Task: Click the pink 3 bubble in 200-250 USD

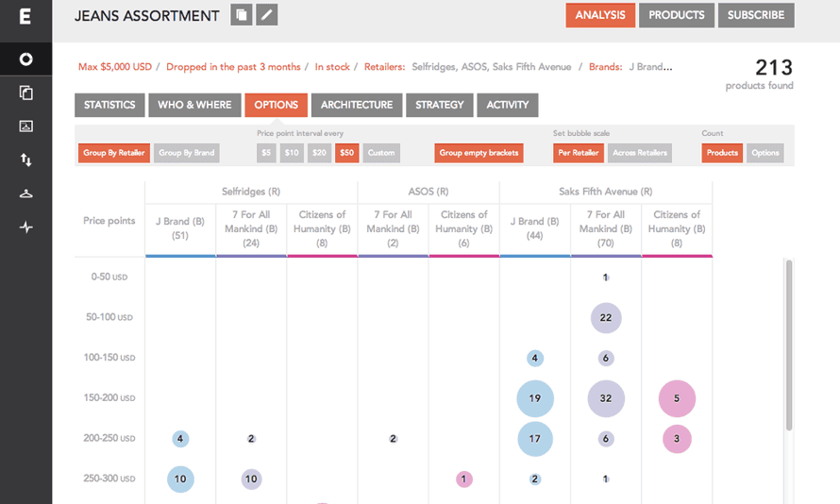Action: tap(677, 439)
